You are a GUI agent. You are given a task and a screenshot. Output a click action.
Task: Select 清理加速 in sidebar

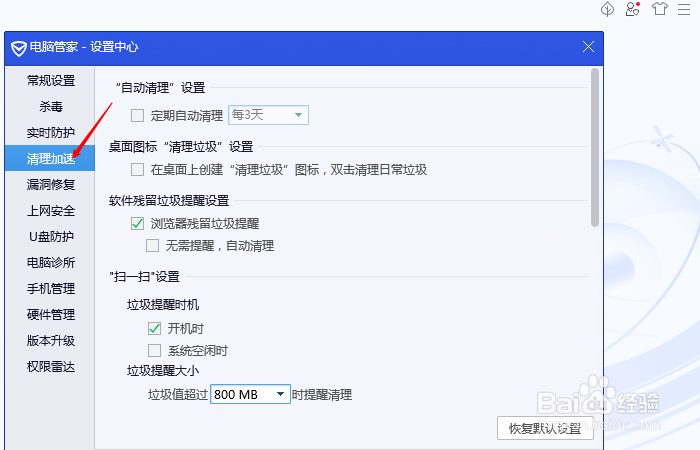point(50,158)
